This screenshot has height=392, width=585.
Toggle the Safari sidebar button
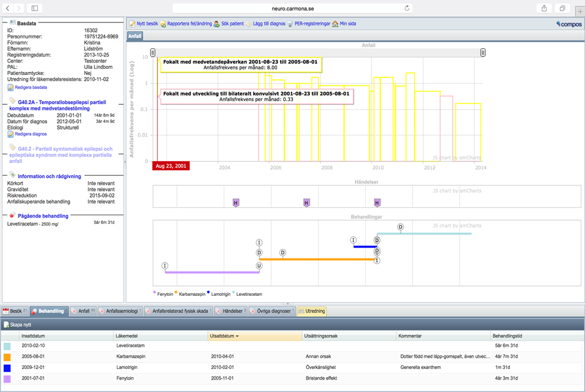tap(35, 8)
